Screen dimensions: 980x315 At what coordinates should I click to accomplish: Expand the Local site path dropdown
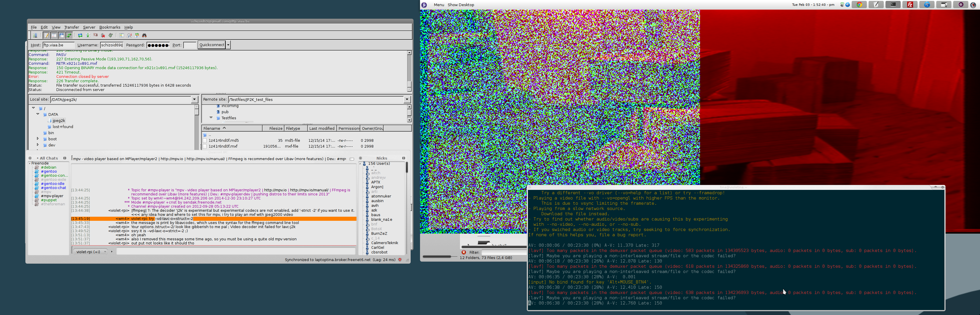click(195, 99)
